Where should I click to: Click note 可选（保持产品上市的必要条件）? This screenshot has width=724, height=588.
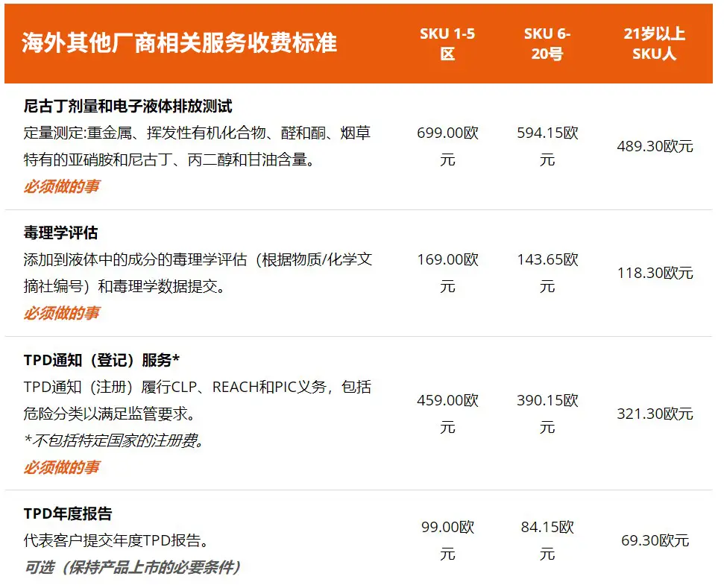point(133,567)
